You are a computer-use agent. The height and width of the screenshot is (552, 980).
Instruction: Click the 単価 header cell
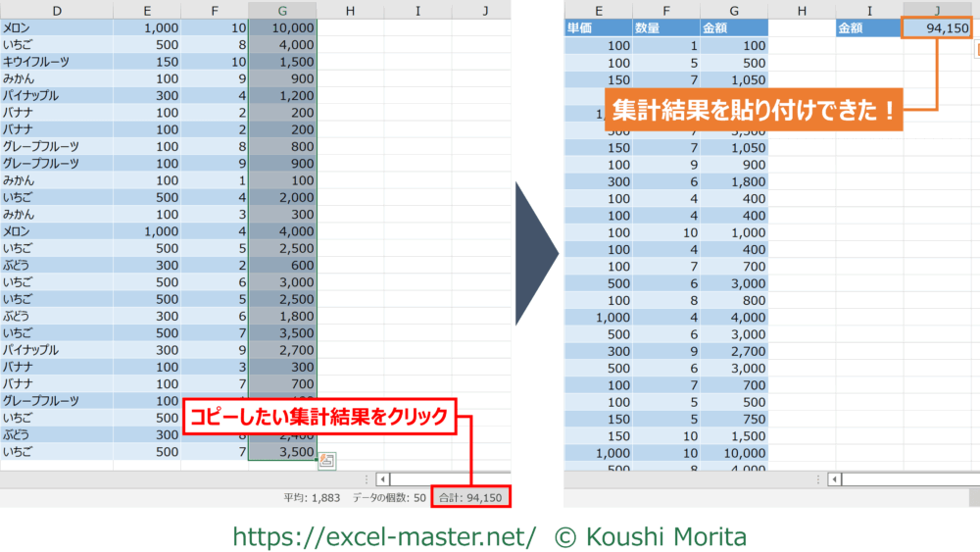point(598,28)
